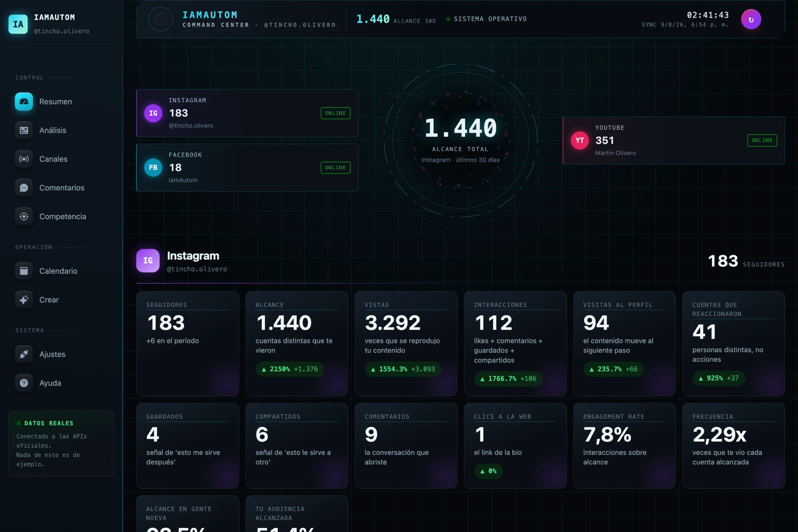Click ONLINE badge on Instagram card

336,113
